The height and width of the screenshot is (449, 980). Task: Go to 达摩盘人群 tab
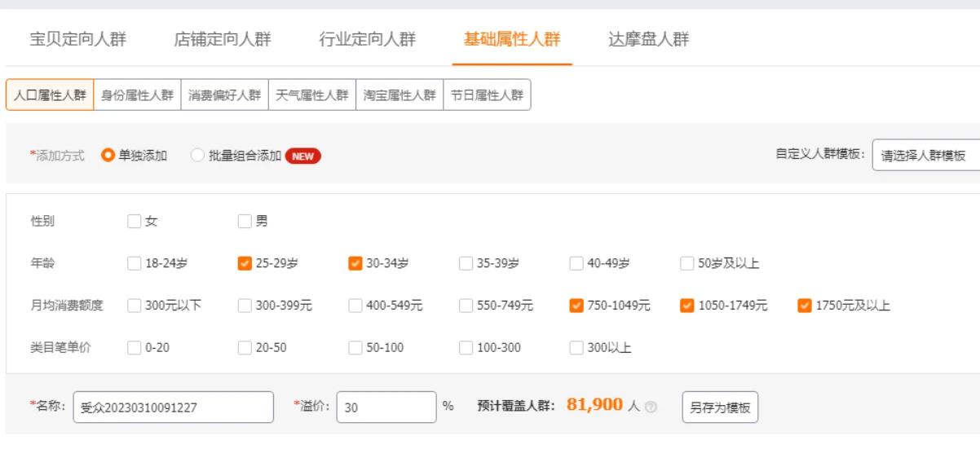(x=648, y=40)
